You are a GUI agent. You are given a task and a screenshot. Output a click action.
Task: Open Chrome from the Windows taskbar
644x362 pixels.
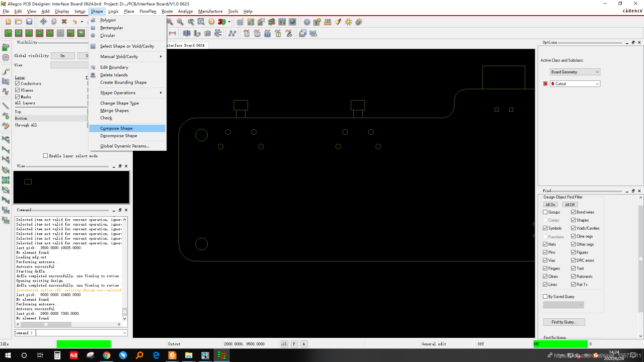pyautogui.click(x=107, y=355)
